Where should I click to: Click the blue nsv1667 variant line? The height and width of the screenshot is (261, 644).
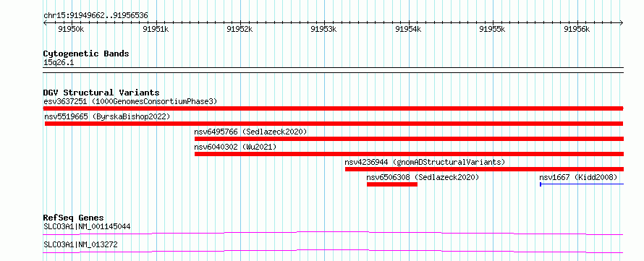(582, 184)
